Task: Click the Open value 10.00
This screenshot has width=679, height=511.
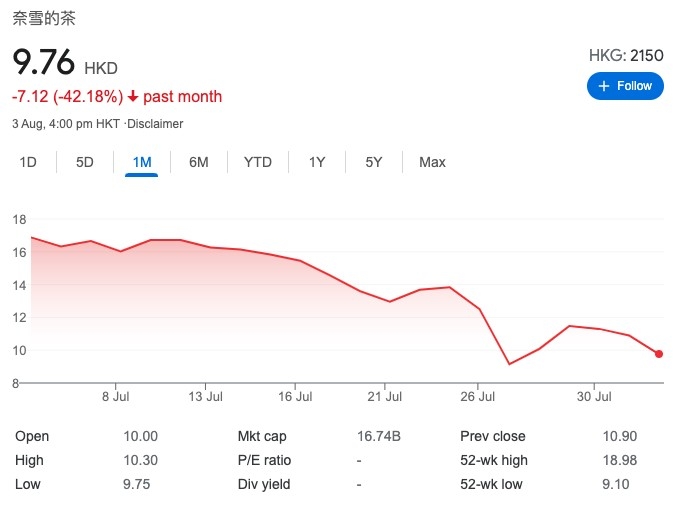Action: click(140, 436)
